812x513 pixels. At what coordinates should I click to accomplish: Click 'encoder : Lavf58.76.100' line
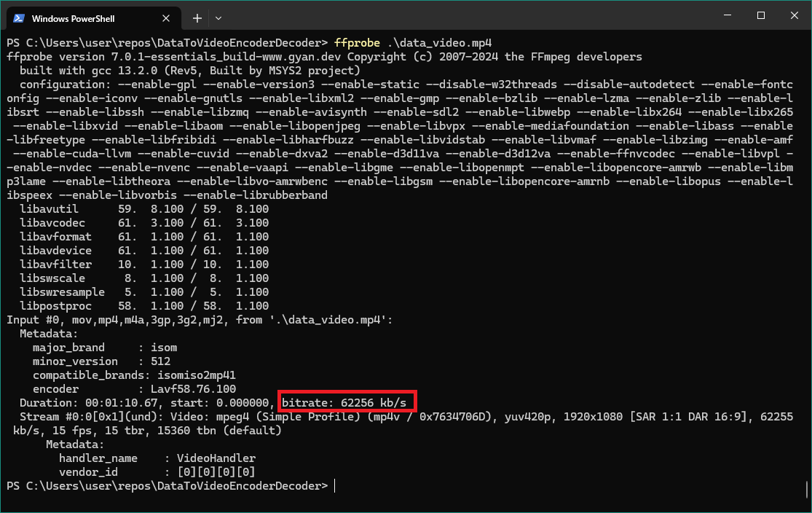134,389
